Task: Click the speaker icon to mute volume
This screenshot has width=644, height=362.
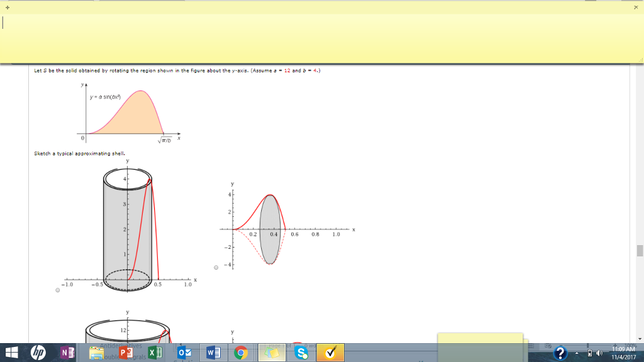Action: coord(599,353)
